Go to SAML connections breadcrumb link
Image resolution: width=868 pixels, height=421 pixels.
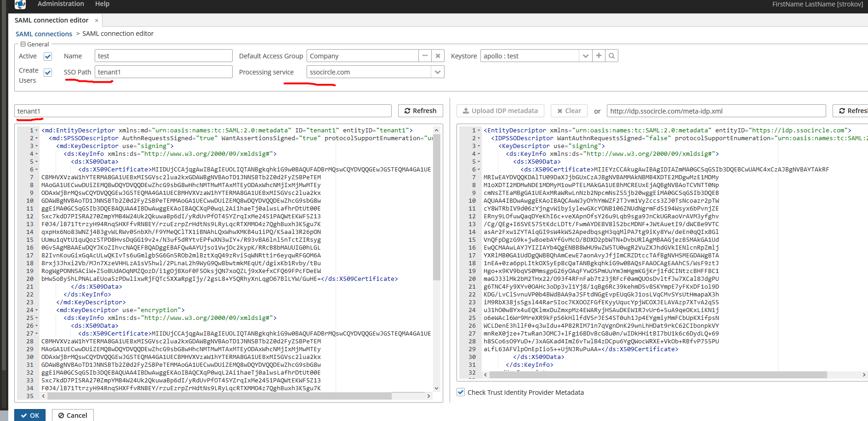point(44,34)
